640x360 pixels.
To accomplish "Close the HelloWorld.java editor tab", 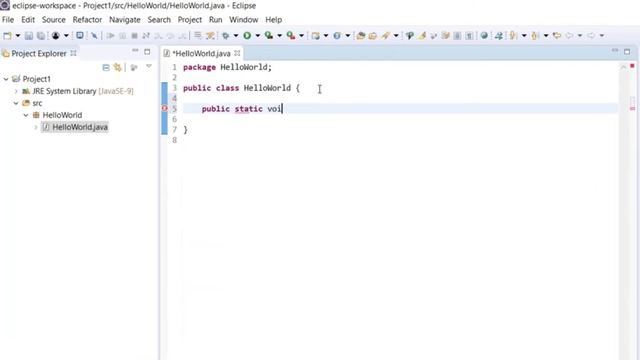I will 237,53.
